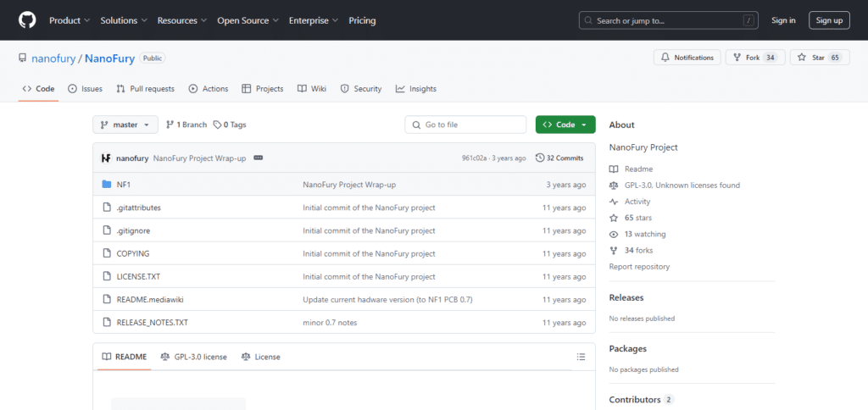Open the 32 Commits history
This screenshot has height=410, width=868.
(559, 158)
